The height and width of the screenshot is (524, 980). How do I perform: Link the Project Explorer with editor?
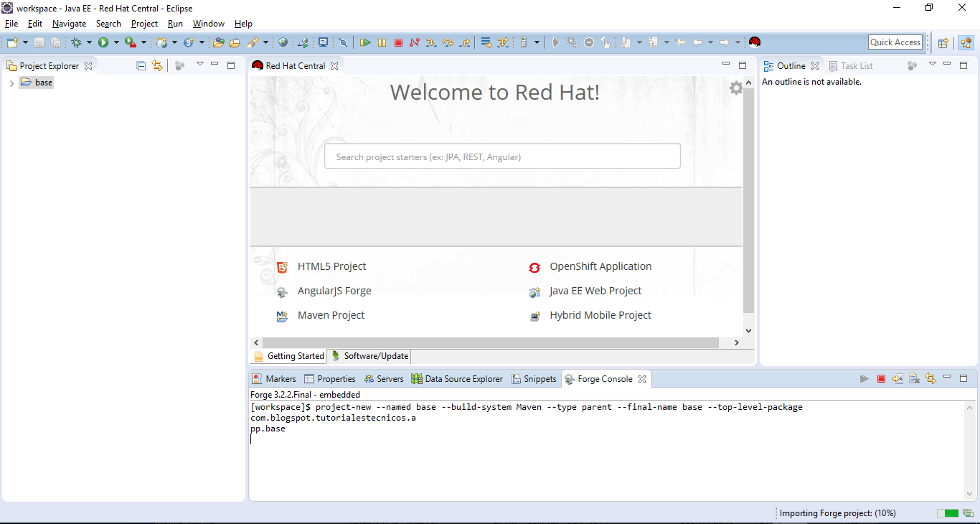(x=156, y=65)
